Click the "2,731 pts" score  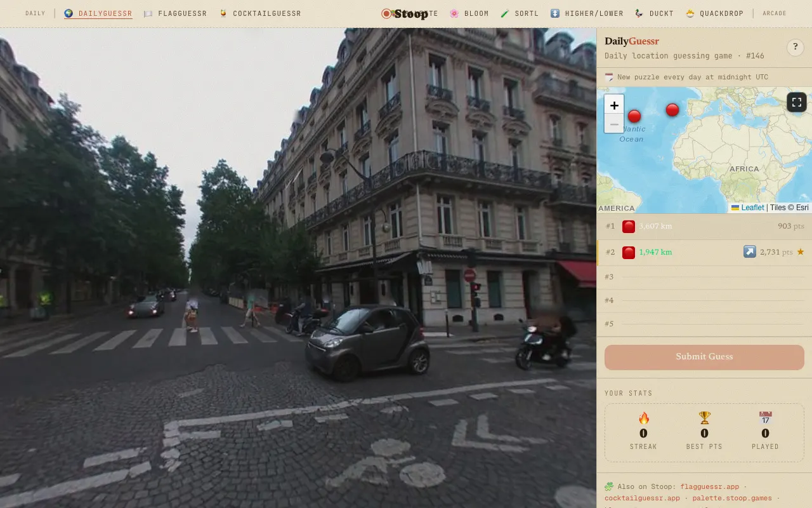click(x=776, y=252)
